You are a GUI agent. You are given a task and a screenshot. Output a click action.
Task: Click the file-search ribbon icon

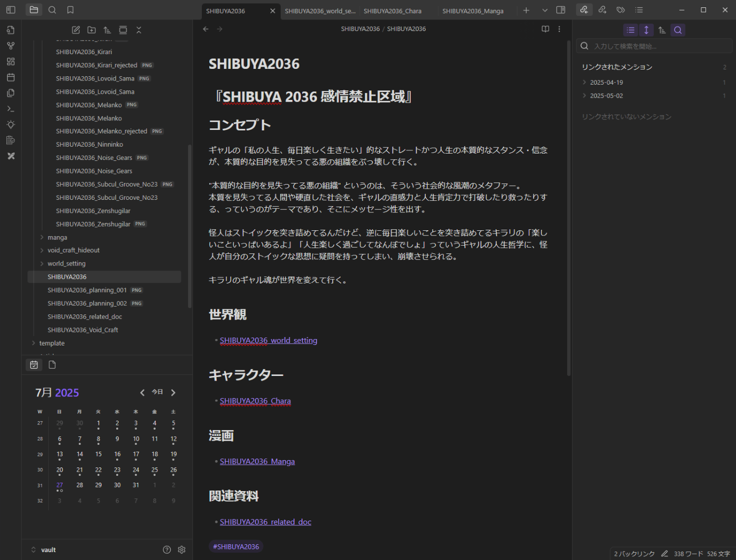[11, 30]
